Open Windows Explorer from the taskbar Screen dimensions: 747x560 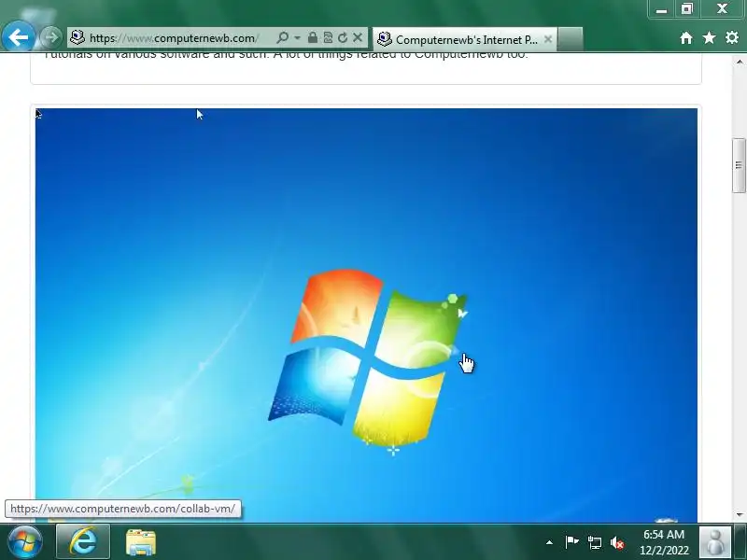[141, 542]
